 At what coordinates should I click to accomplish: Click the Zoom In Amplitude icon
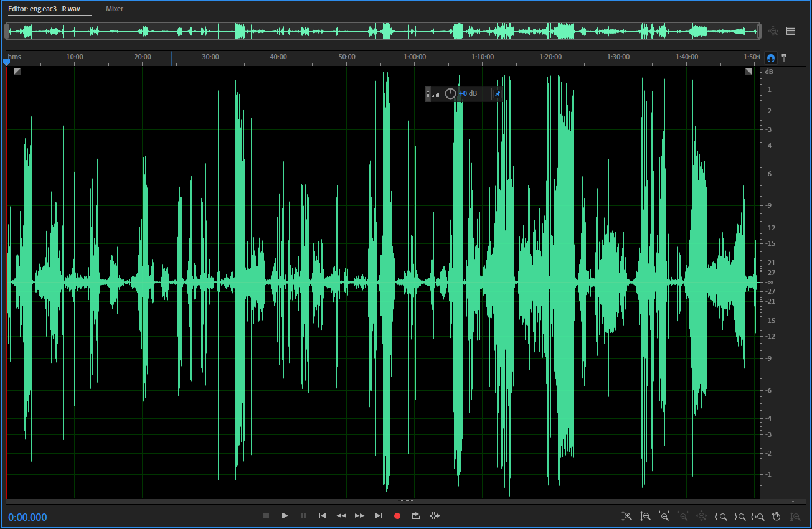pyautogui.click(x=627, y=516)
